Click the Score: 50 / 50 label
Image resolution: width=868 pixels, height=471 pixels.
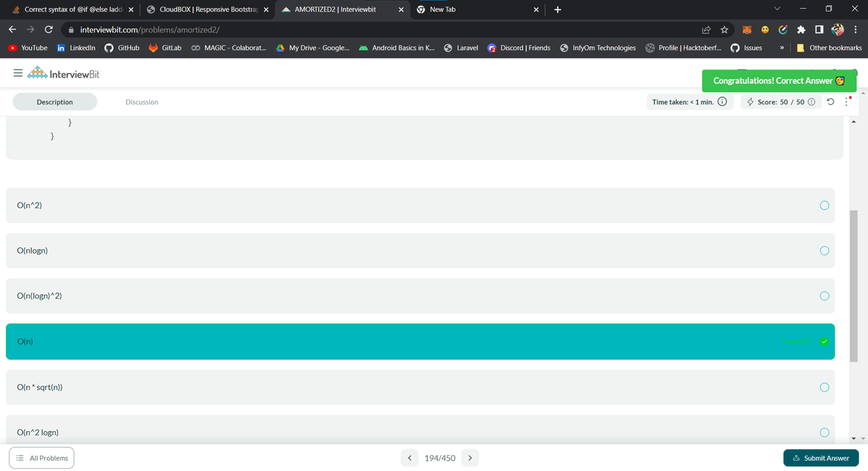780,102
